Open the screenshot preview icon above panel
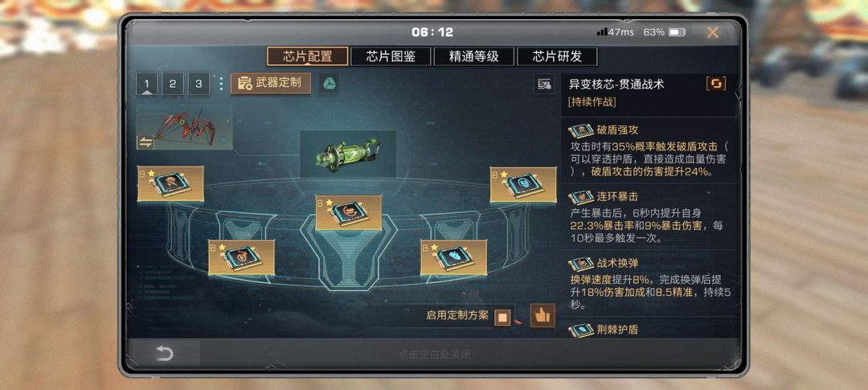 pos(544,84)
